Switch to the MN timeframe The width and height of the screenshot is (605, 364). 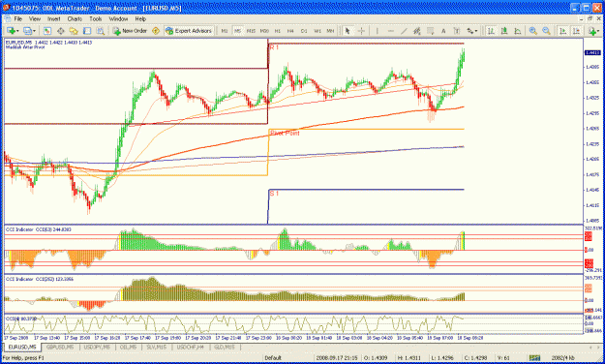(x=330, y=31)
